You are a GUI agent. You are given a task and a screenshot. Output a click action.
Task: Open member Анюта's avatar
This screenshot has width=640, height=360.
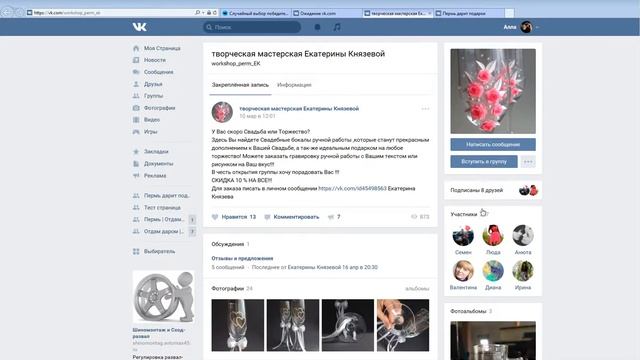coord(523,236)
